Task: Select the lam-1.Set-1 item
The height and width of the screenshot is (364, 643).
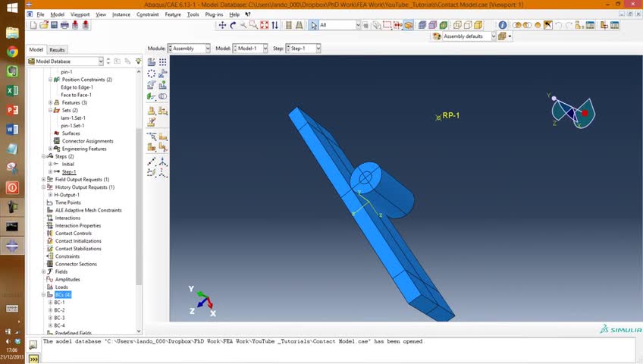Action: point(73,118)
